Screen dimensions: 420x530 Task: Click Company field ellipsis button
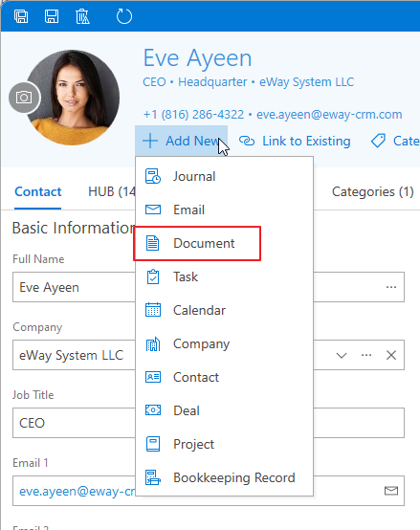pyautogui.click(x=366, y=355)
